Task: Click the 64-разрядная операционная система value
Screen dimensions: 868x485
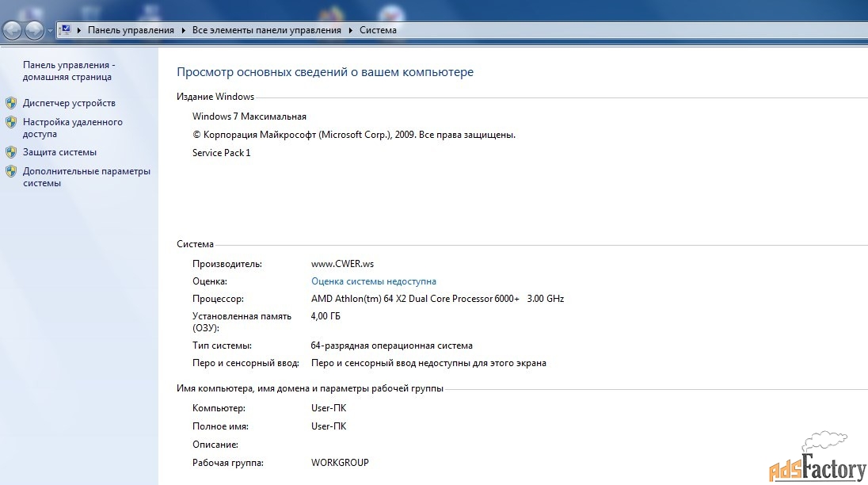Action: pyautogui.click(x=392, y=346)
